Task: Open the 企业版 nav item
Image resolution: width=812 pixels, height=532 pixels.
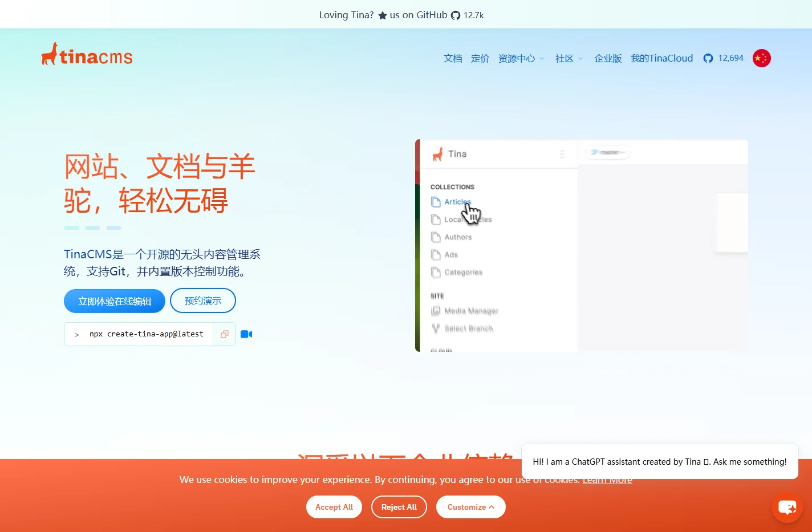Action: 608,58
